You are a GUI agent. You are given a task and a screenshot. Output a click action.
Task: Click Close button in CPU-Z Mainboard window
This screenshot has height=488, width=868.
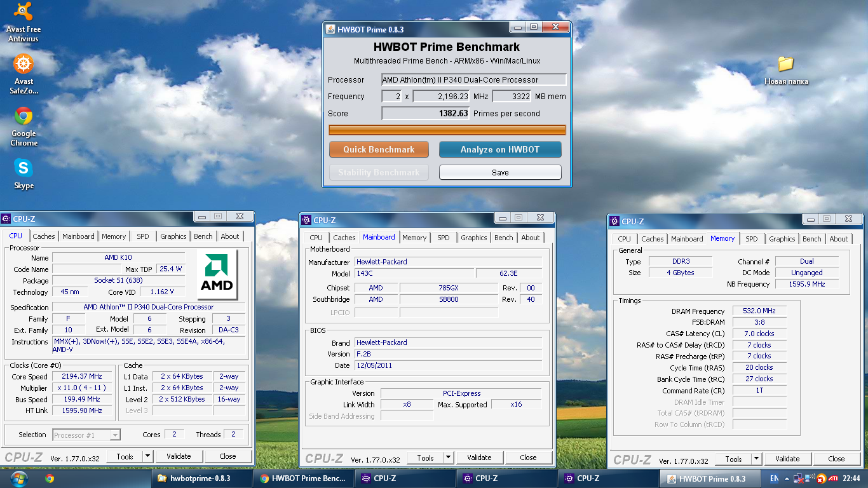click(x=528, y=457)
